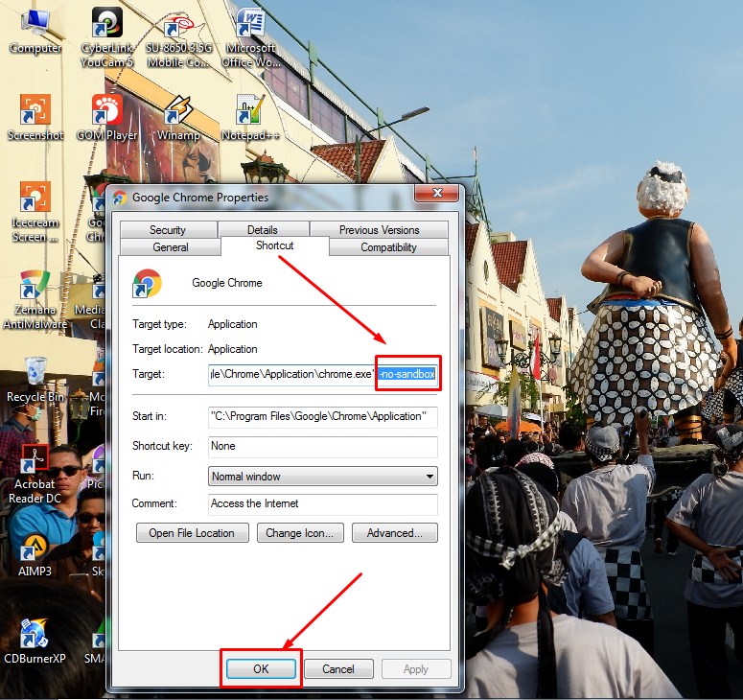Click in the Target path field
This screenshot has width=743, height=700.
(x=323, y=374)
